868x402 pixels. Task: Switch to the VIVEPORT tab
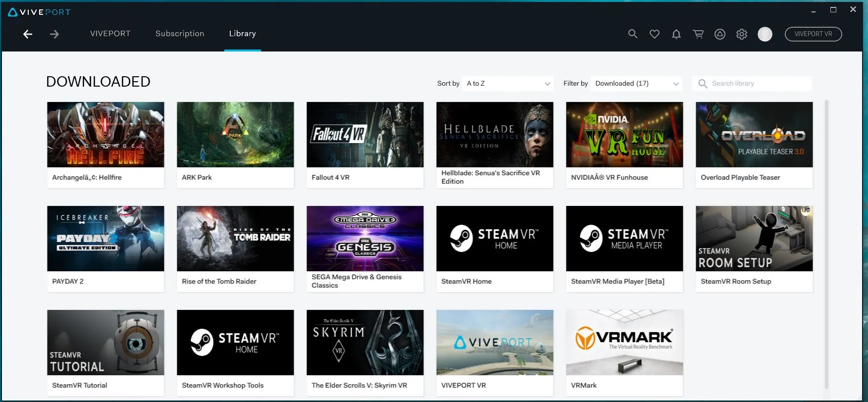[x=110, y=34]
